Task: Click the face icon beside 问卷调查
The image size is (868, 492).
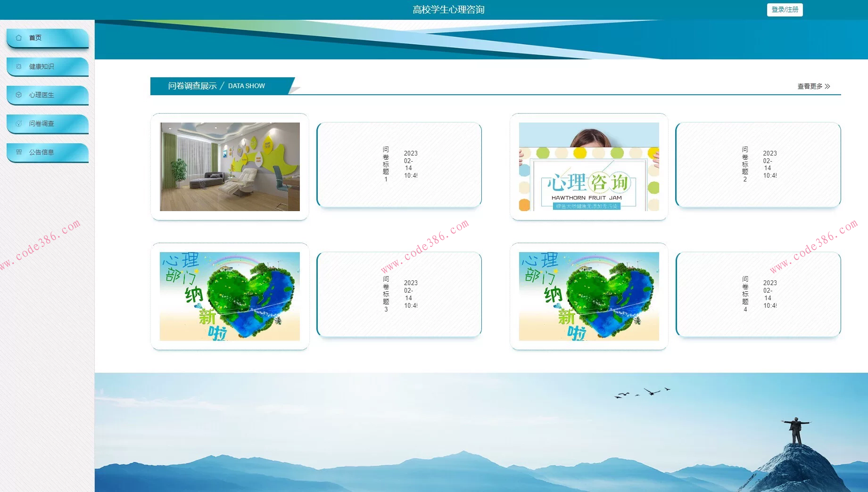Action: (19, 123)
